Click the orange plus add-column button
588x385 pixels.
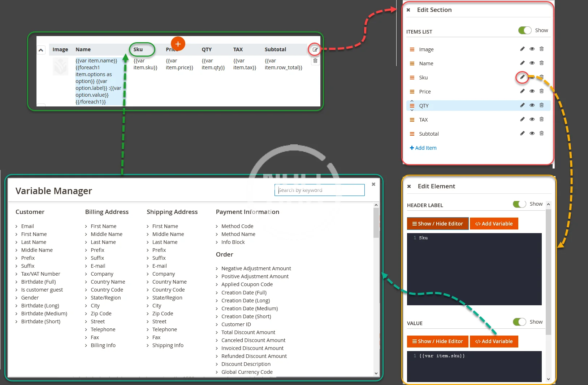pos(178,44)
